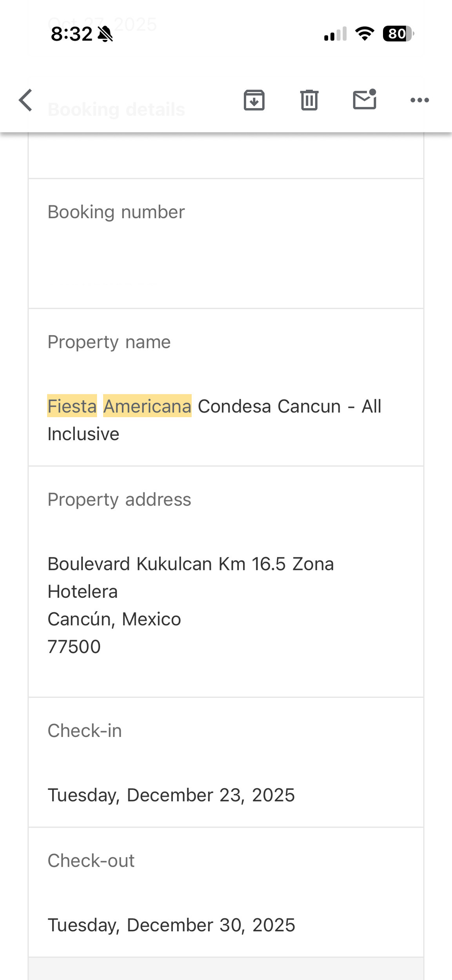The width and height of the screenshot is (452, 980).
Task: Tap the Wi-Fi status icon
Action: (365, 34)
